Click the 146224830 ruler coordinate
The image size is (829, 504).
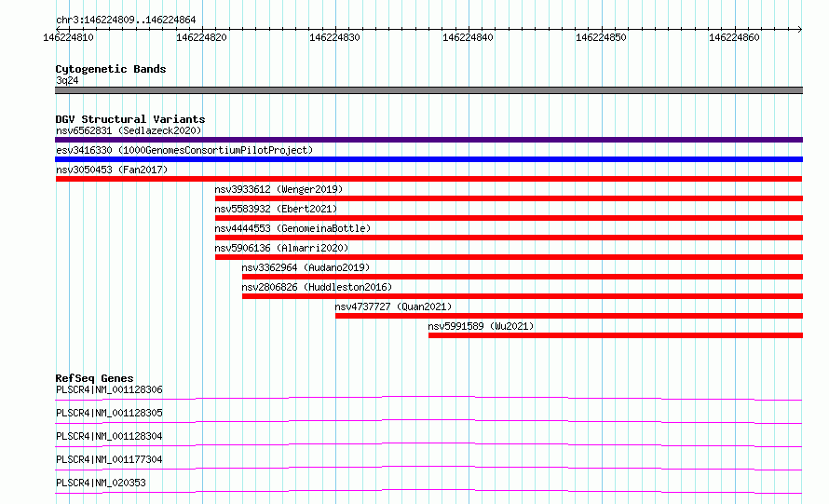pyautogui.click(x=334, y=37)
